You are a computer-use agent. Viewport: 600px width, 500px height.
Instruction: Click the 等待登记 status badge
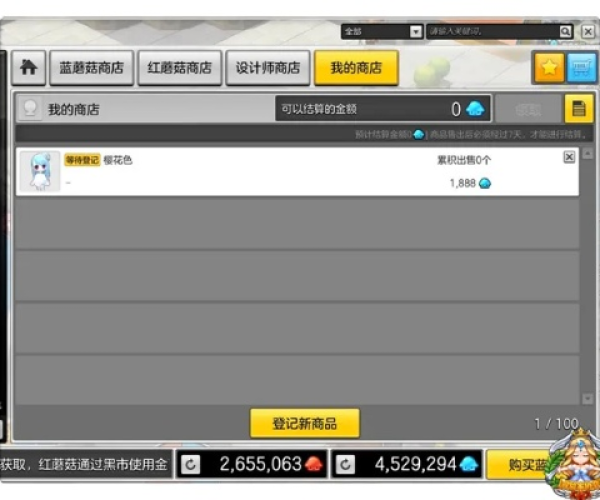(x=82, y=160)
